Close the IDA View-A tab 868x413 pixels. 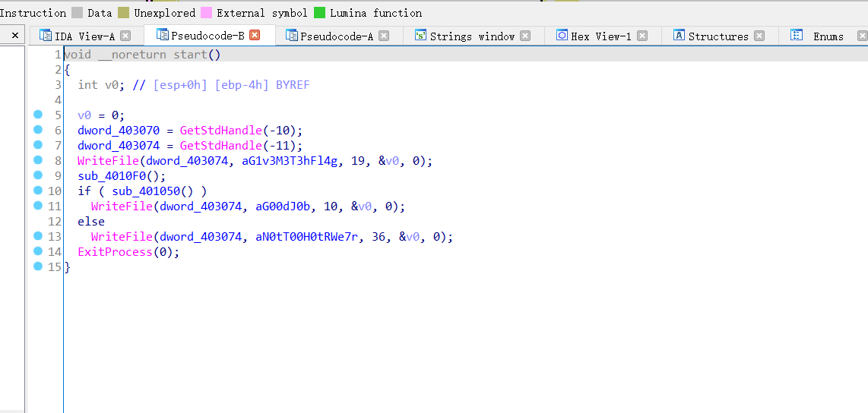(x=125, y=36)
